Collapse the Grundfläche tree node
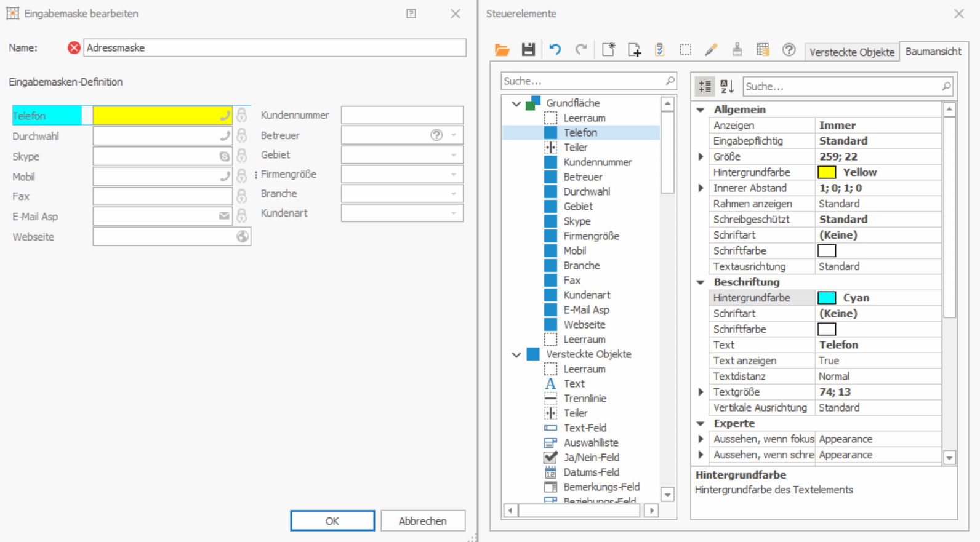980x542 pixels. [516, 103]
